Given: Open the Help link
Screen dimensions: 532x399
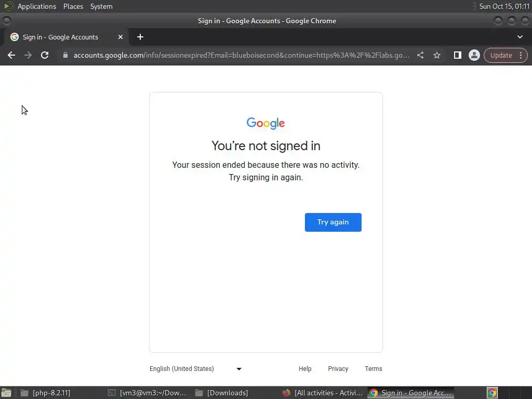Looking at the screenshot, I should pyautogui.click(x=305, y=369).
